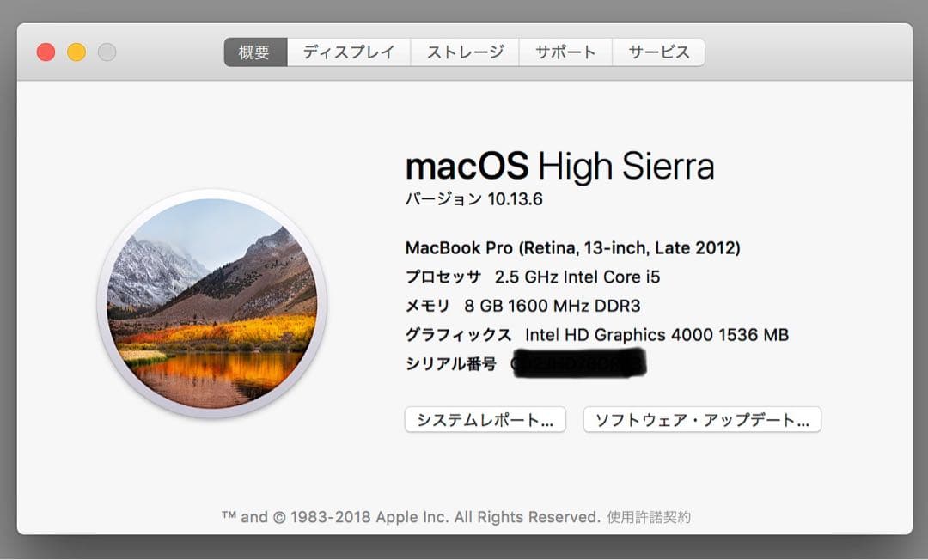Open the ストレージ tab
The height and width of the screenshot is (560, 928).
pyautogui.click(x=465, y=52)
